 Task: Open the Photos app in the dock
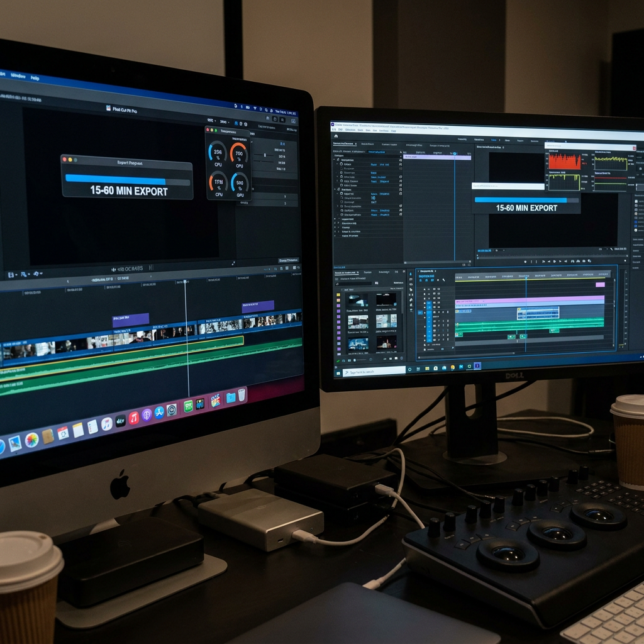[x=31, y=440]
